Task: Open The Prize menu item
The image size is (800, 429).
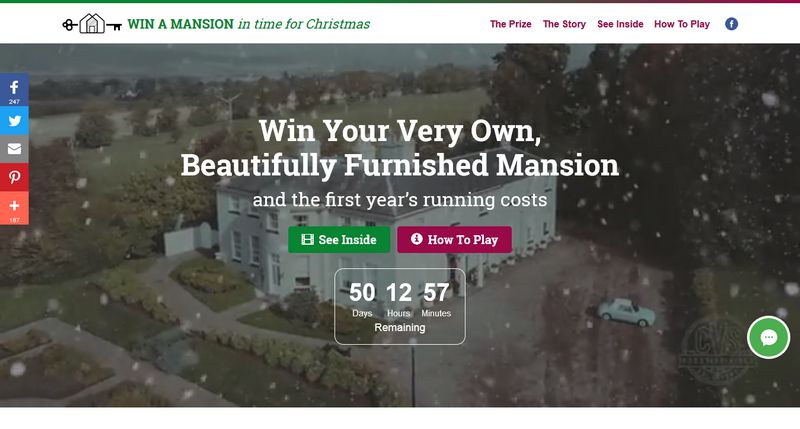Action: click(x=510, y=24)
